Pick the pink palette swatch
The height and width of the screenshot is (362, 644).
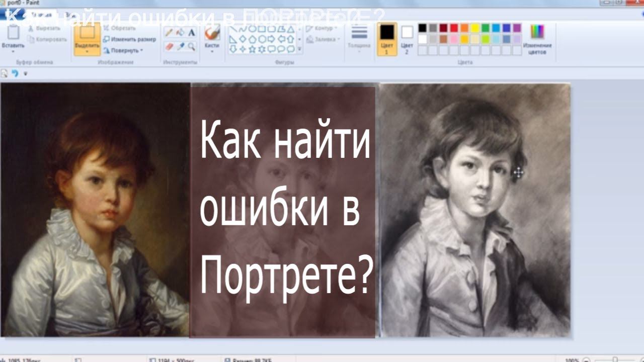[x=454, y=39]
